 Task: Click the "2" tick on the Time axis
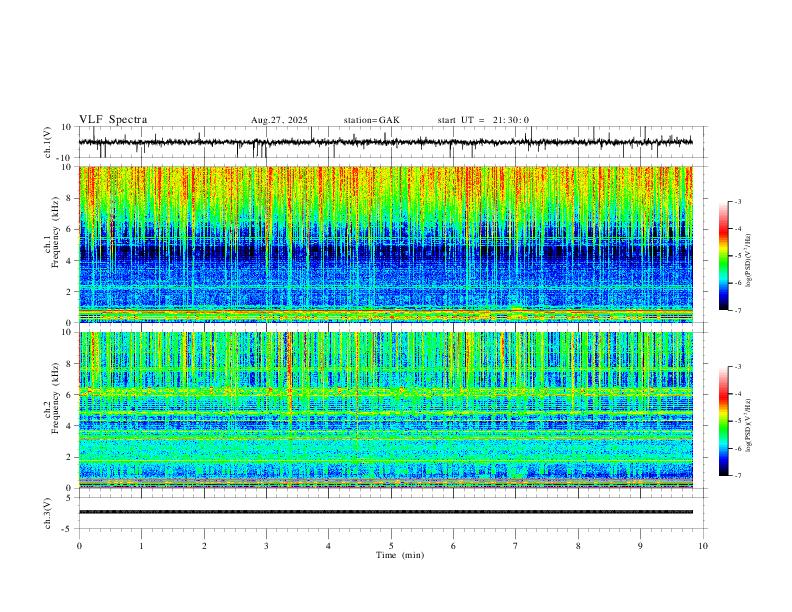(204, 546)
